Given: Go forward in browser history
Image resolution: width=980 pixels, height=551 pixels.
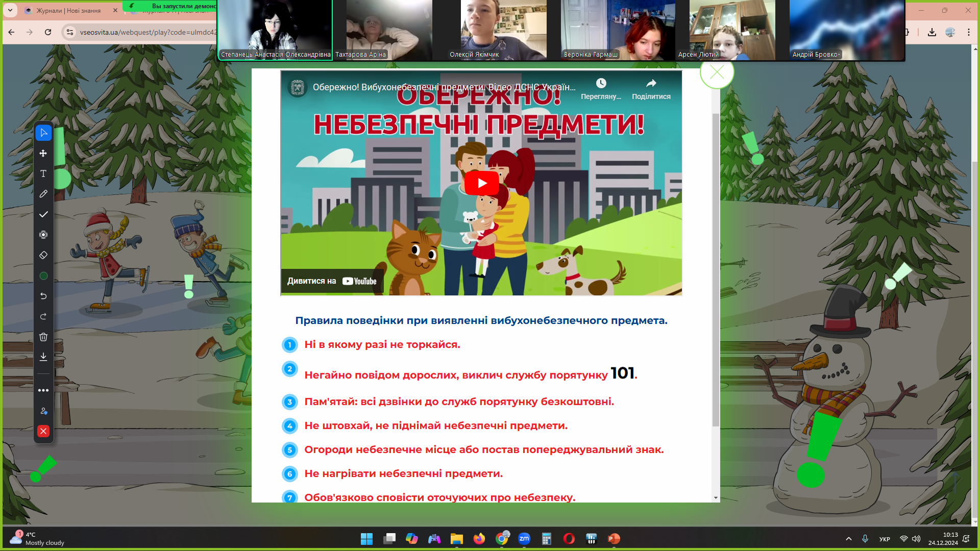Looking at the screenshot, I should click(x=30, y=32).
